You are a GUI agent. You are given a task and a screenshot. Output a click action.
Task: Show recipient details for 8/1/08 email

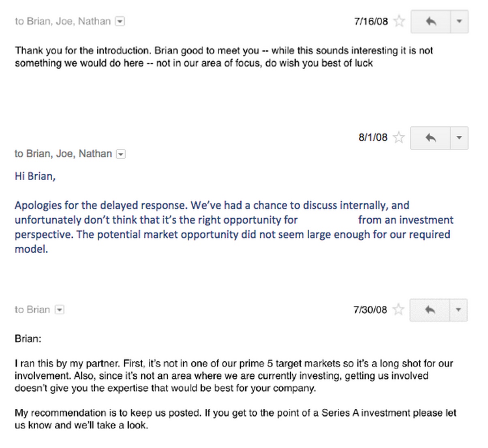click(x=120, y=154)
